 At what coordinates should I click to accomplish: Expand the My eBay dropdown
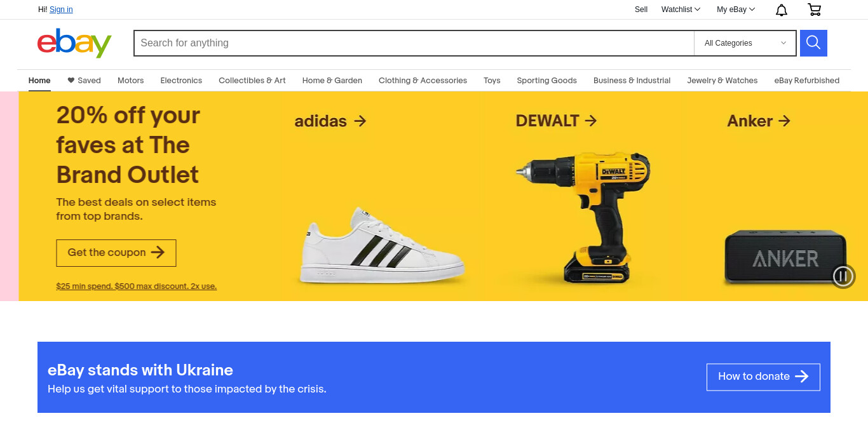(x=736, y=10)
